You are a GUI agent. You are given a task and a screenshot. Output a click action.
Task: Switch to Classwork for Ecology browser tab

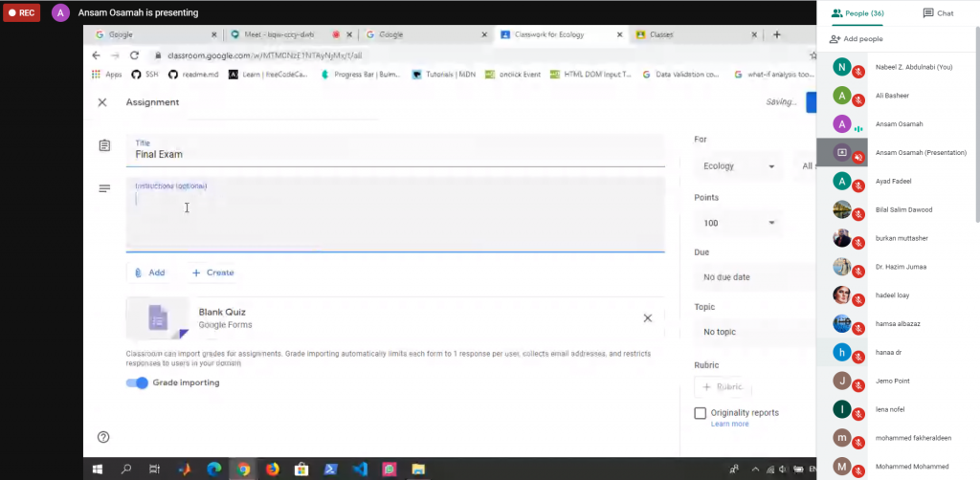click(x=552, y=34)
